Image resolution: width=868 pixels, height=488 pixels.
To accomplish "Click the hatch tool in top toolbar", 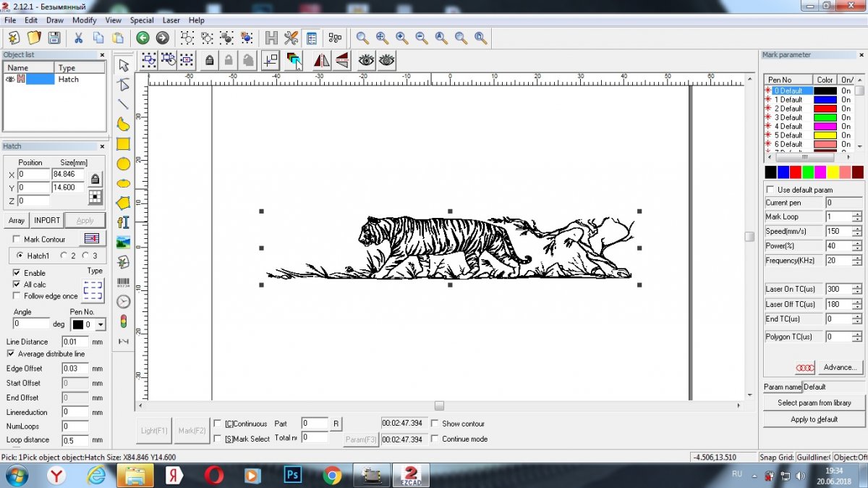I will [271, 38].
